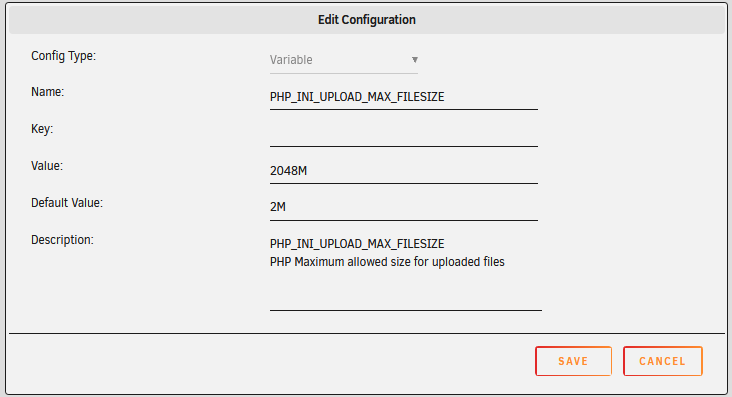Click the Value label

click(47, 166)
